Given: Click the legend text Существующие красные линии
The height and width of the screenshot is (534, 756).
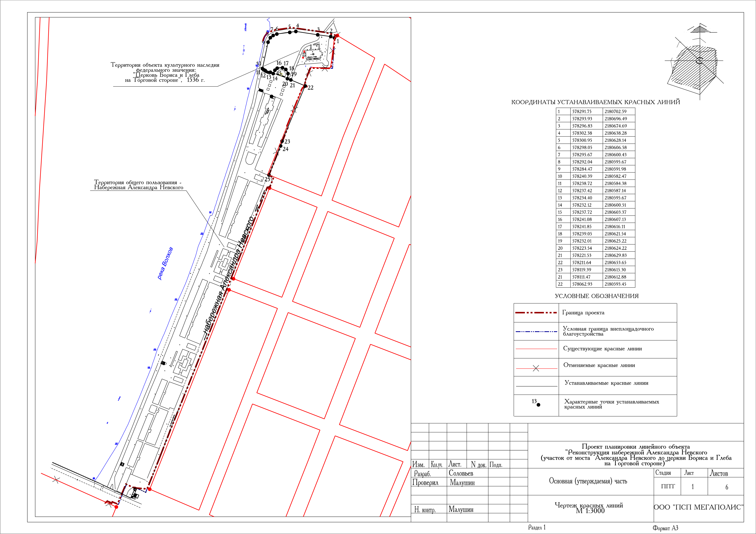Looking at the screenshot, I should (602, 348).
